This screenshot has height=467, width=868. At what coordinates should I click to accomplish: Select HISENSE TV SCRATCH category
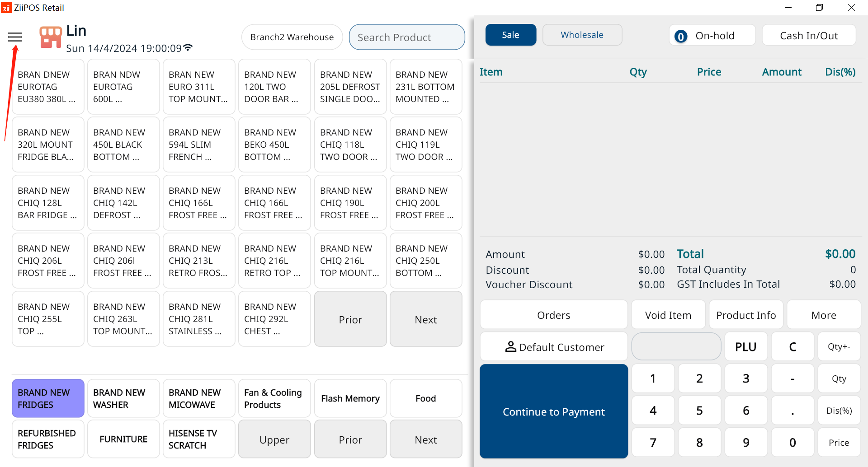click(x=199, y=439)
